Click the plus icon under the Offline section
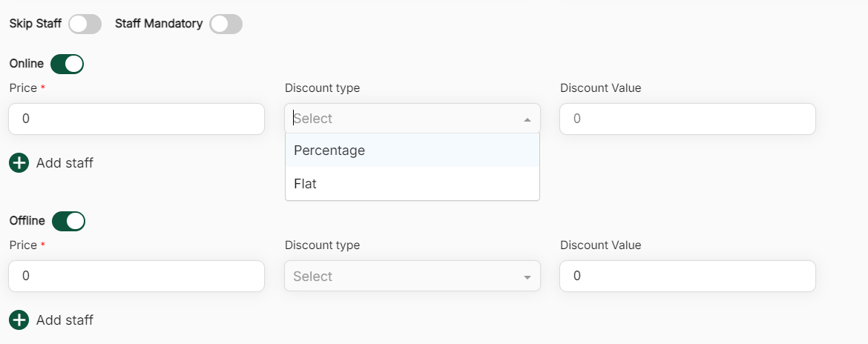This screenshot has height=344, width=868. click(19, 320)
